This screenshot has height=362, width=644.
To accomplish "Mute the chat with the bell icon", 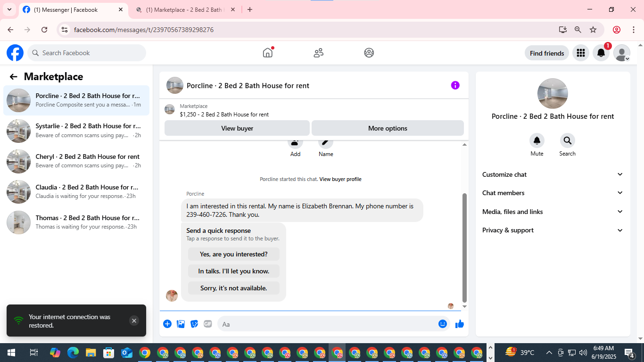I will (537, 140).
